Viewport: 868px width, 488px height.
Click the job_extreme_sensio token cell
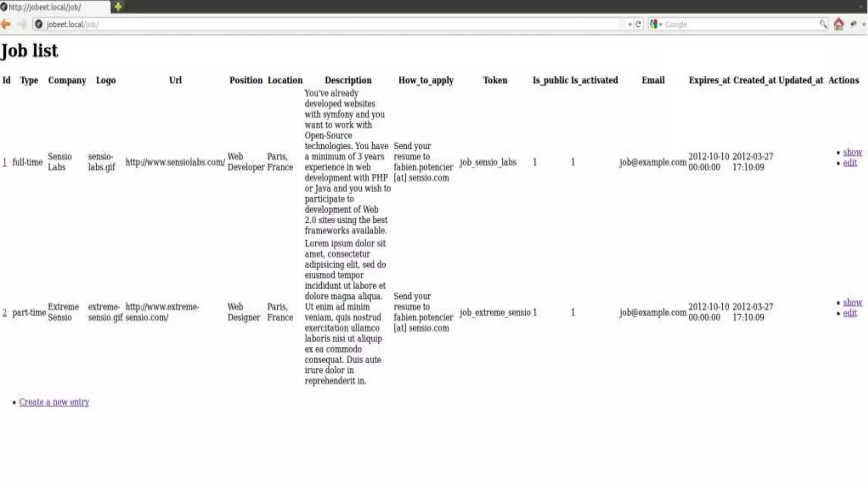pyautogui.click(x=495, y=313)
